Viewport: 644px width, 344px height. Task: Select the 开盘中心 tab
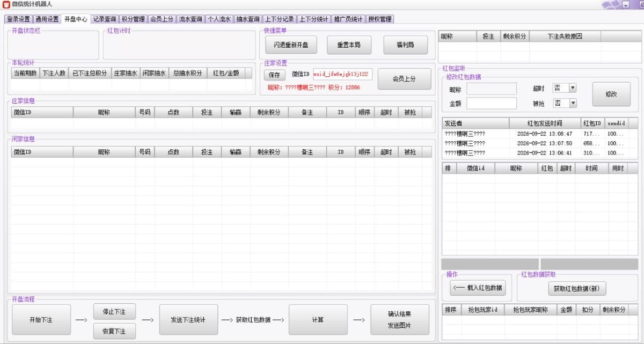tap(76, 19)
